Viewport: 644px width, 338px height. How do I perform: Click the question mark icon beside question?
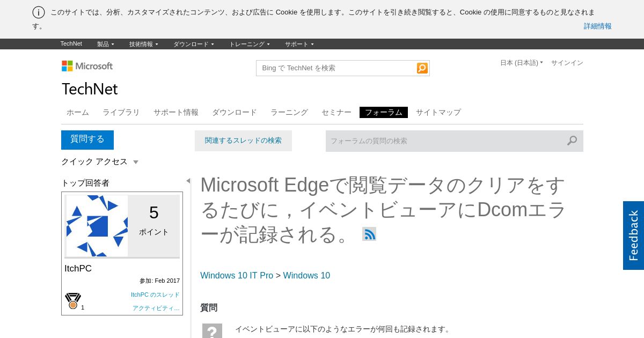pyautogui.click(x=212, y=331)
